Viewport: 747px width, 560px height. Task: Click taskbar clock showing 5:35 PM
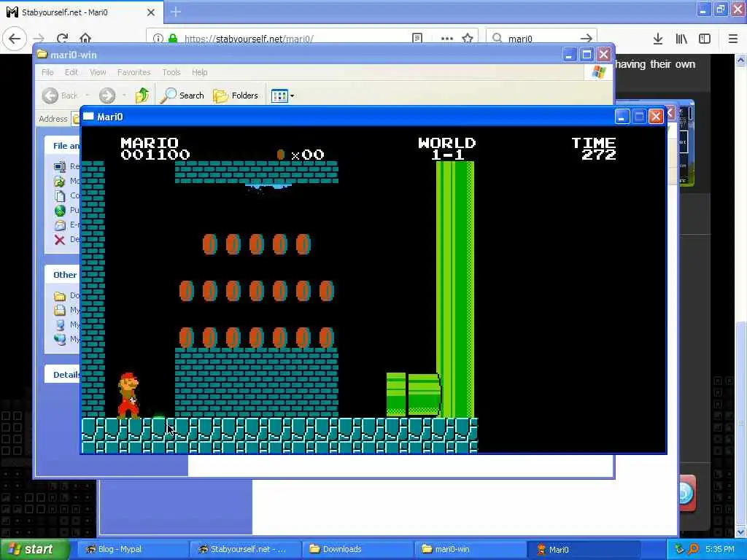(x=720, y=549)
